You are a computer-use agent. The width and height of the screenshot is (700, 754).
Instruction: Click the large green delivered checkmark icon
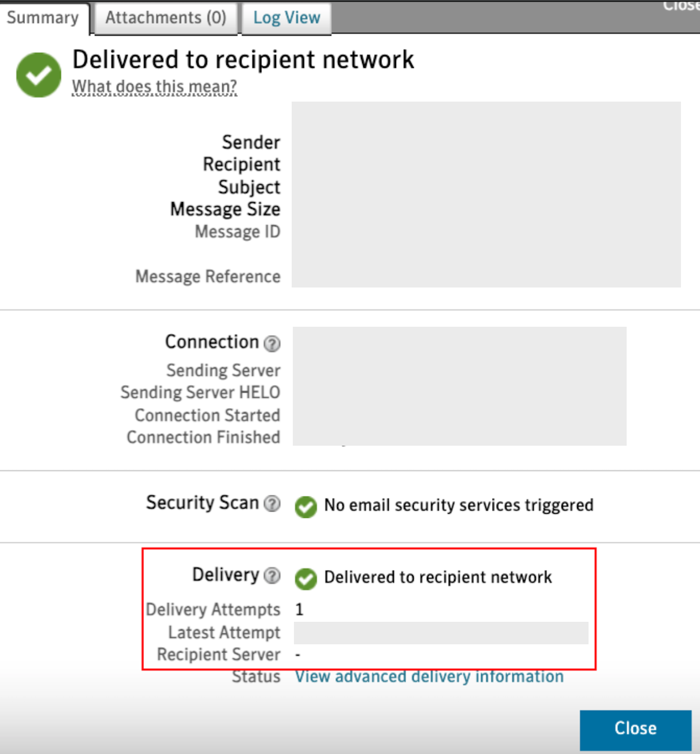click(39, 75)
